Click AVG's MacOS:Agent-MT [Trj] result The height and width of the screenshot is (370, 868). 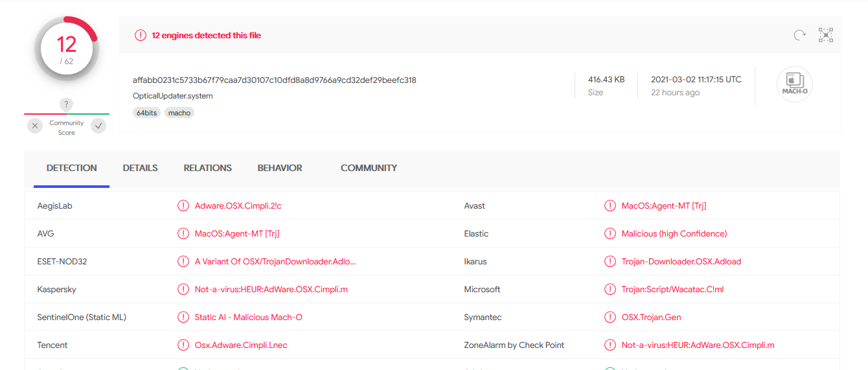click(x=237, y=234)
